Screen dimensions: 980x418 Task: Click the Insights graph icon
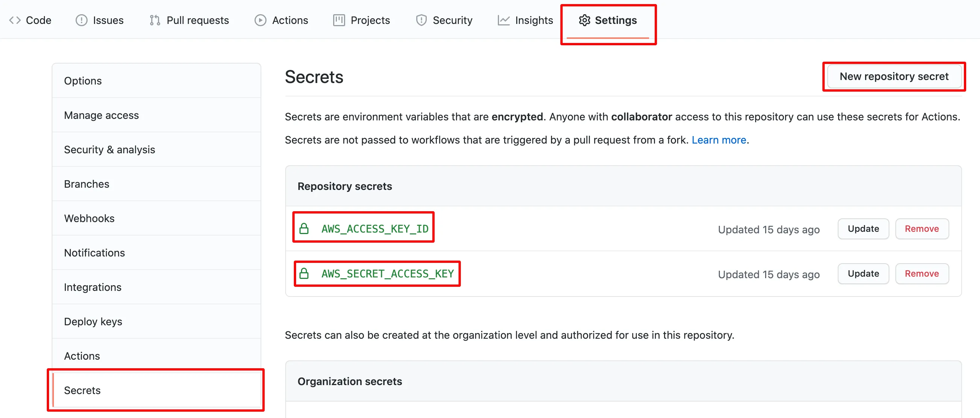[503, 20]
